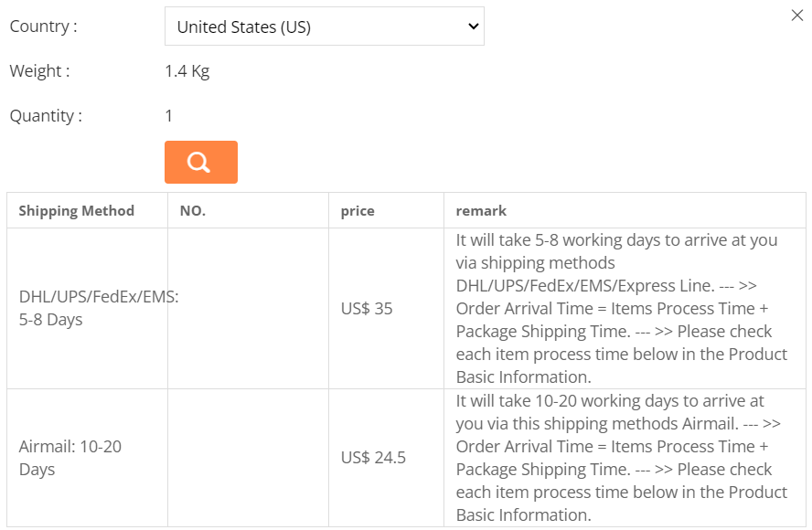This screenshot has width=812, height=530.
Task: Click the 1.4 Kg weight value
Action: (187, 71)
